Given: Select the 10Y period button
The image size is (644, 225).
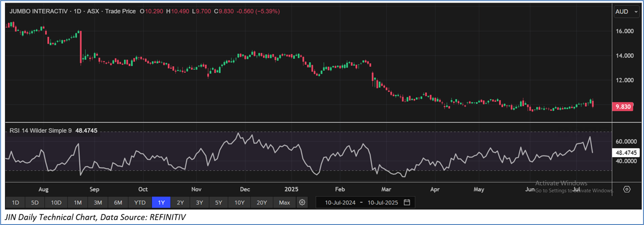Looking at the screenshot, I should pyautogui.click(x=239, y=202).
